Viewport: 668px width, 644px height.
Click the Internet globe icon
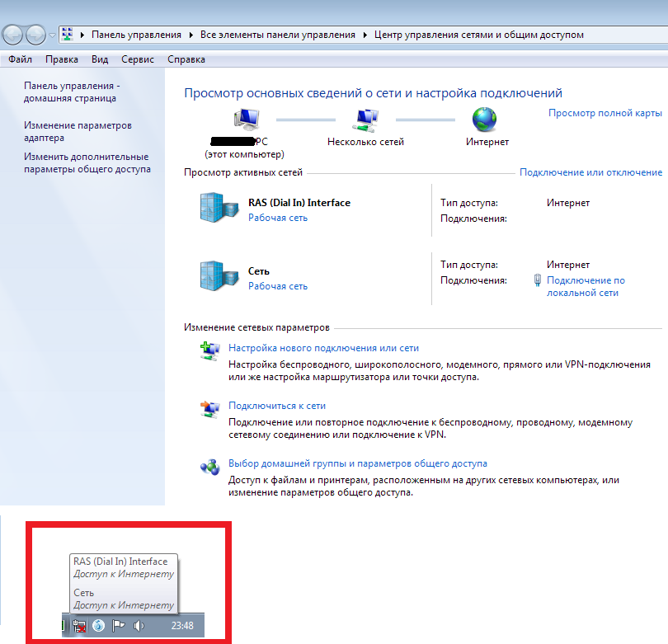[484, 120]
